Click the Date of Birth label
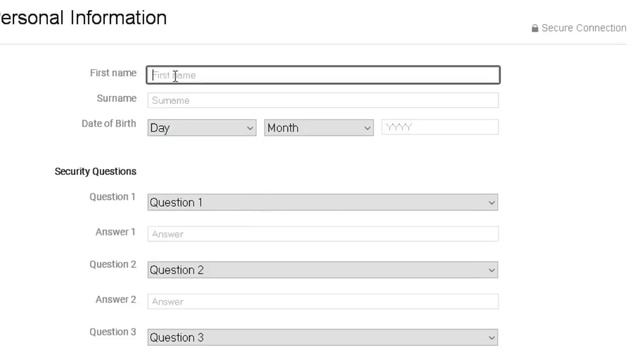640x360 pixels. click(109, 124)
